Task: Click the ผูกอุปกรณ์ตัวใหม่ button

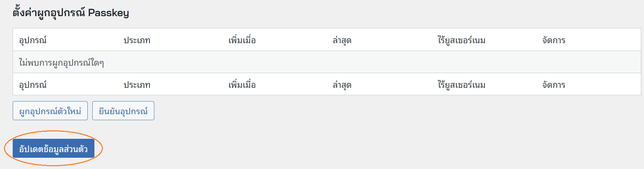Action: [50, 111]
